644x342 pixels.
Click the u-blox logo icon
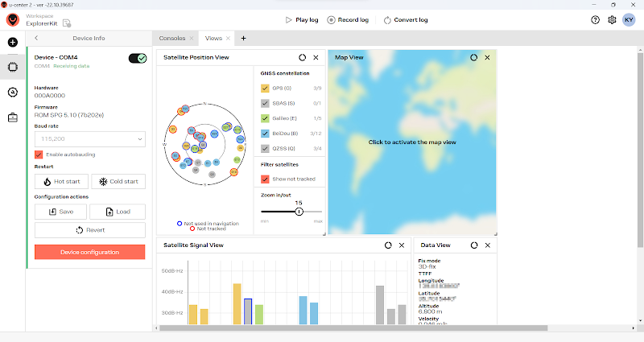coord(13,19)
